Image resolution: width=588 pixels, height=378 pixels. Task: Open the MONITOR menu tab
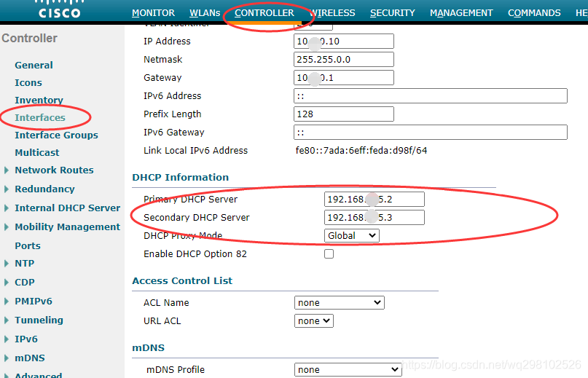[x=153, y=13]
